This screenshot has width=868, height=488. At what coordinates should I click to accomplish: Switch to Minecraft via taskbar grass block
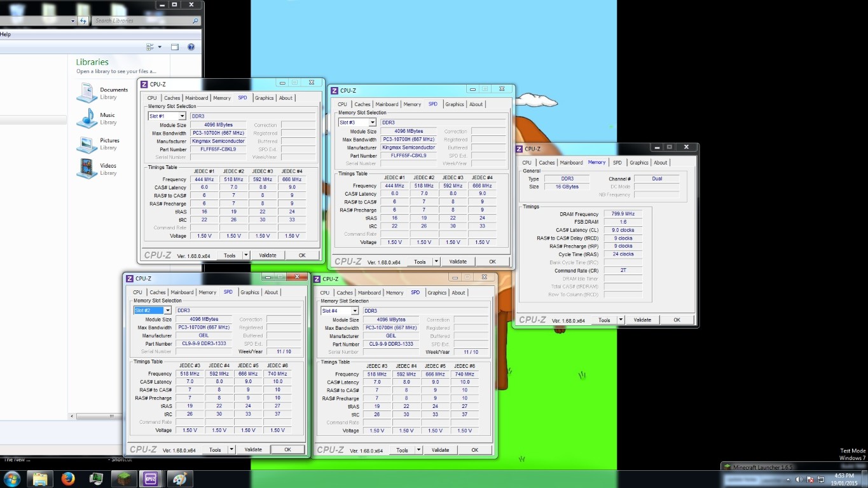(124, 478)
